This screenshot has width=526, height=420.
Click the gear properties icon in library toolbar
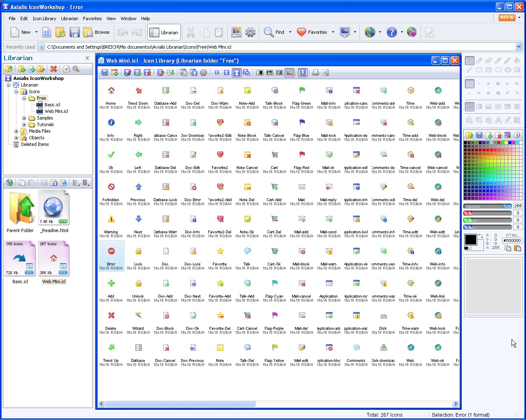pyautogui.click(x=203, y=73)
